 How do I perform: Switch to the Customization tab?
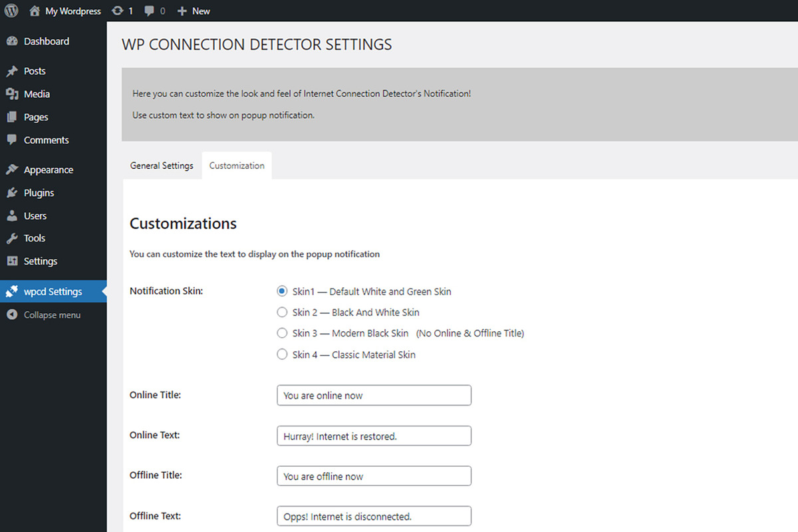pos(237,166)
